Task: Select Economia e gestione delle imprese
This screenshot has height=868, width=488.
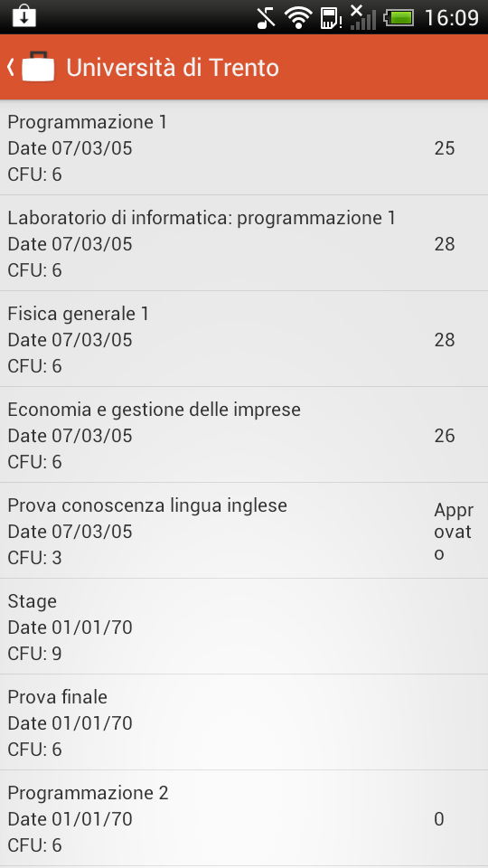Action: coord(244,435)
